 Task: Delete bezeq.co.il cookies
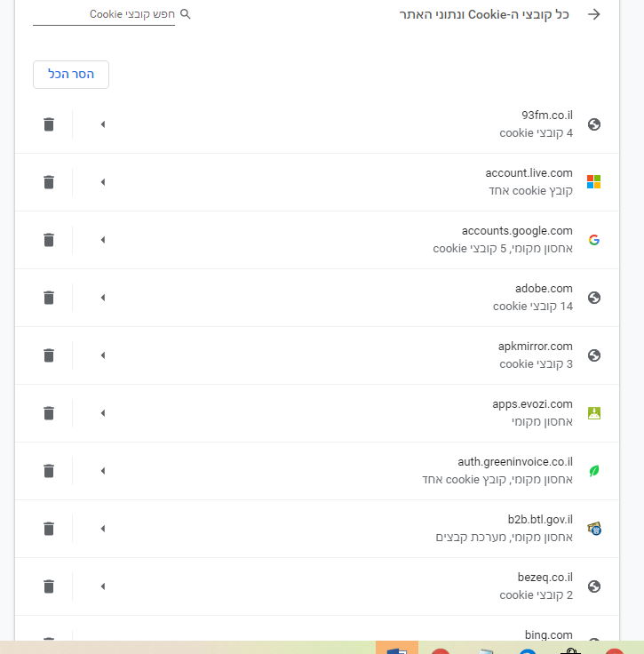click(x=49, y=586)
